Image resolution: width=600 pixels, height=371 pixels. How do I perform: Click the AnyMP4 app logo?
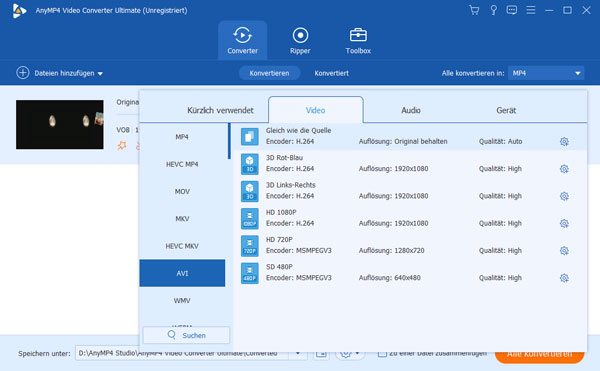(x=19, y=11)
